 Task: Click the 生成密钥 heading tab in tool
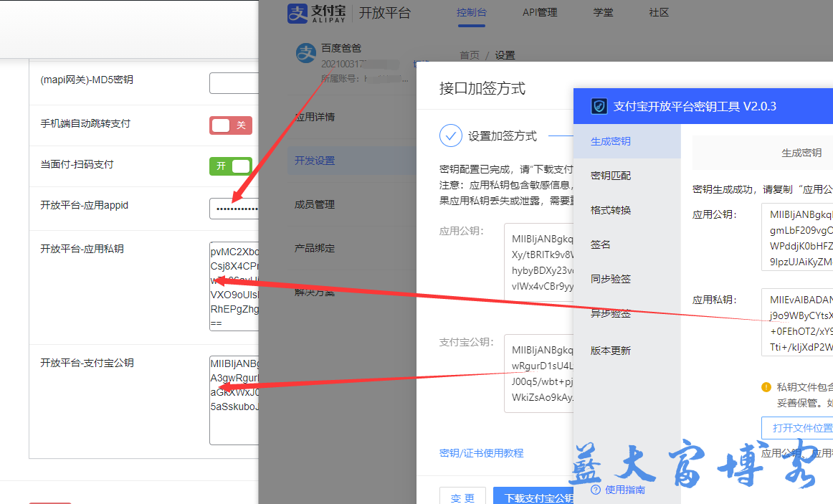(801, 153)
